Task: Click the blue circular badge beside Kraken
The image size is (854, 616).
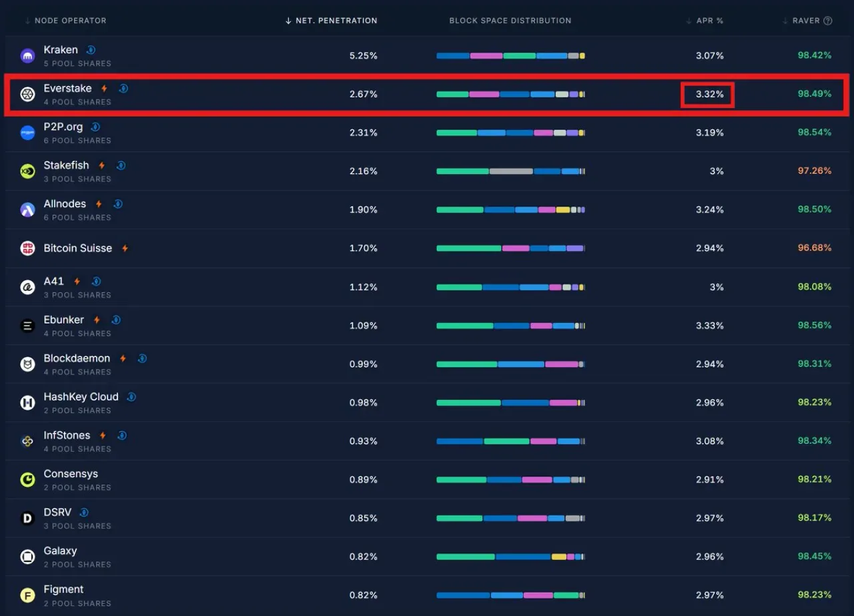Action: click(x=91, y=50)
